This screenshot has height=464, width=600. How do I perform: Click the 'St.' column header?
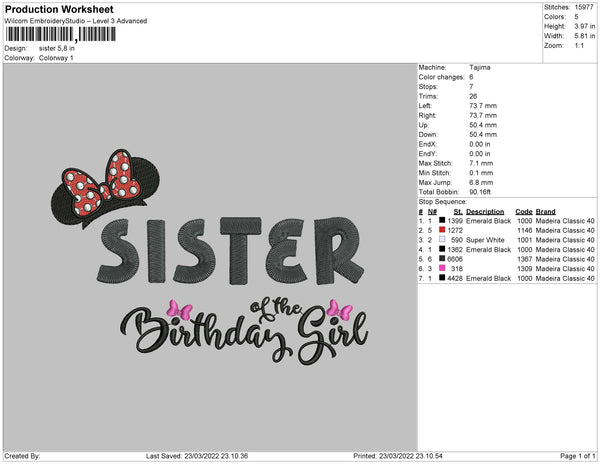coord(458,212)
